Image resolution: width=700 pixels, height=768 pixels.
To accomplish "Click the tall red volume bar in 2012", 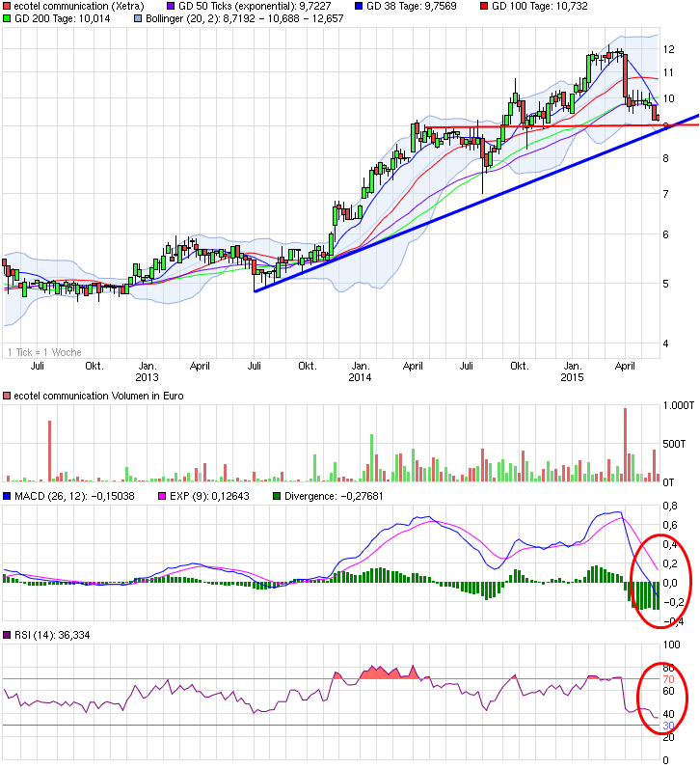I will pyautogui.click(x=49, y=452).
